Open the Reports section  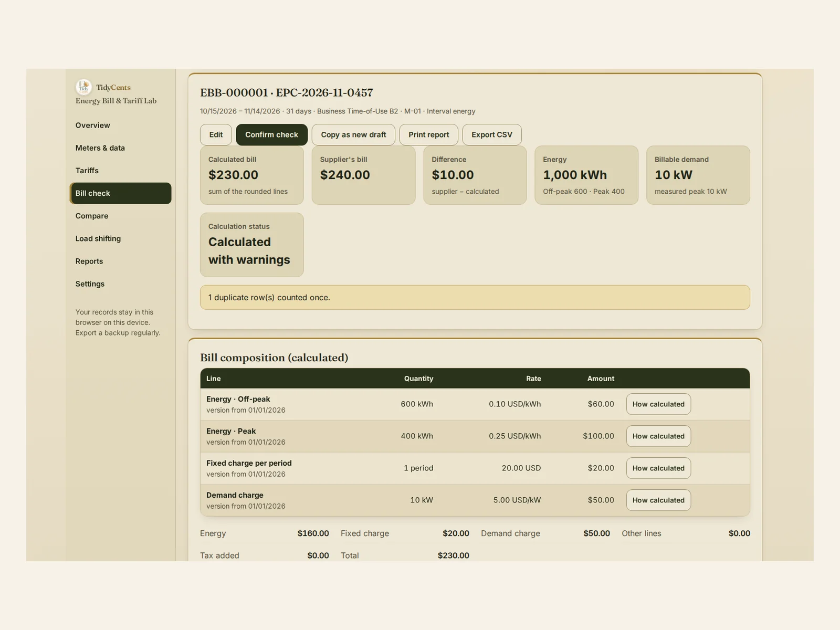[120, 261]
